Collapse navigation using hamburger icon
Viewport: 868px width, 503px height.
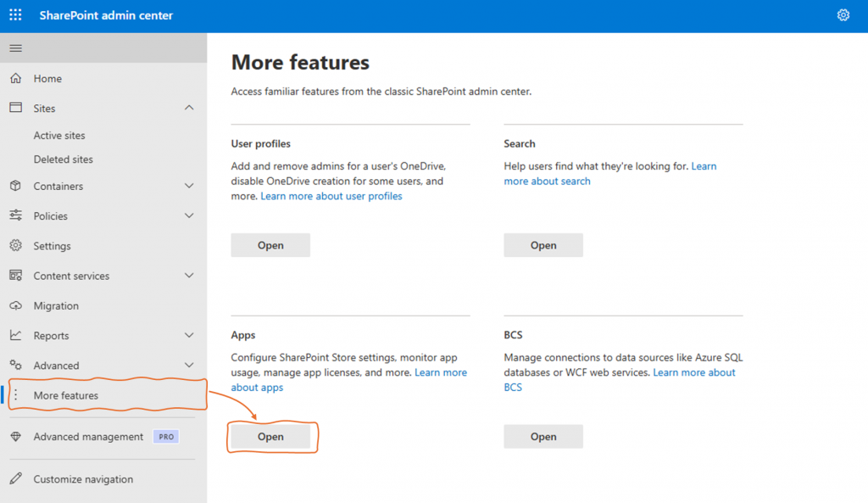click(15, 48)
